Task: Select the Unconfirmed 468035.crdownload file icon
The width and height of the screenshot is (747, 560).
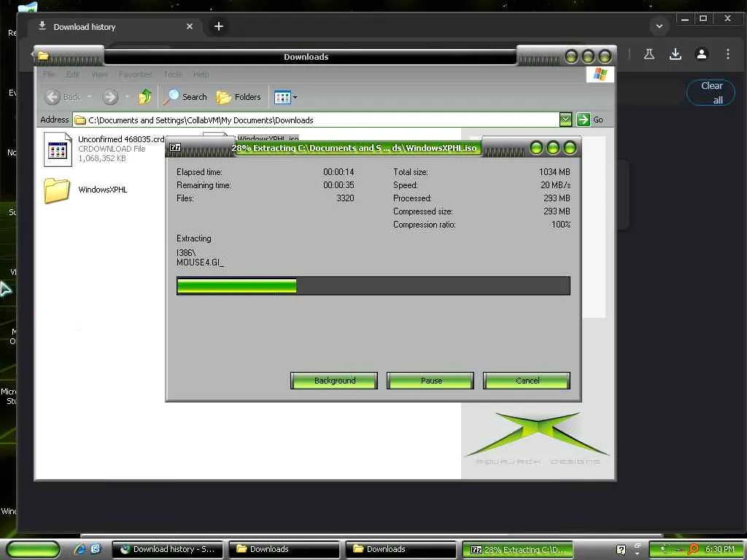Action: [58, 149]
